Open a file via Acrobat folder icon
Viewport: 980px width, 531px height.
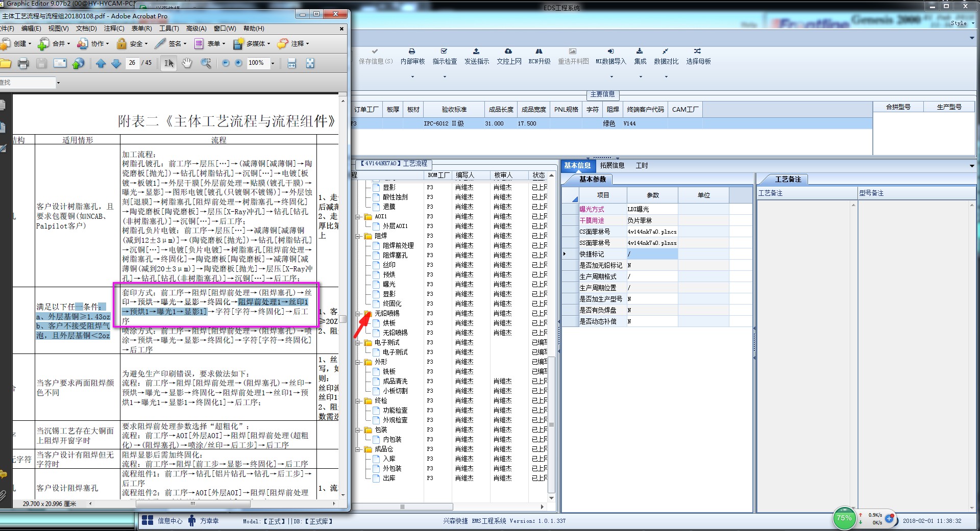(6, 63)
